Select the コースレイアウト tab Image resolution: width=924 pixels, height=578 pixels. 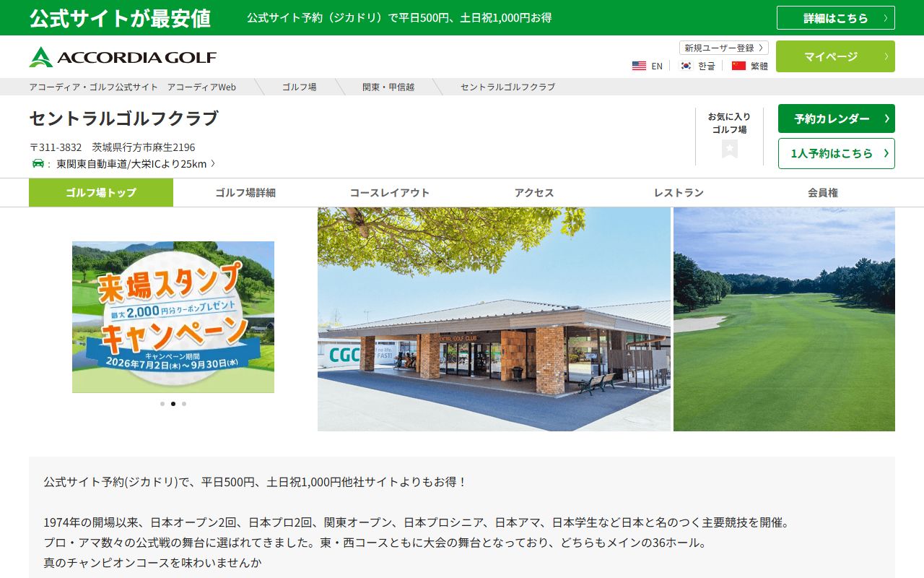(390, 193)
